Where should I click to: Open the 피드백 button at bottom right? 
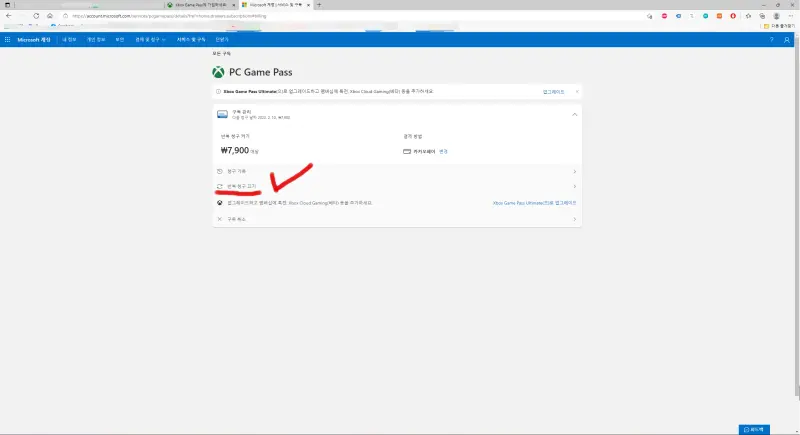tap(754, 429)
